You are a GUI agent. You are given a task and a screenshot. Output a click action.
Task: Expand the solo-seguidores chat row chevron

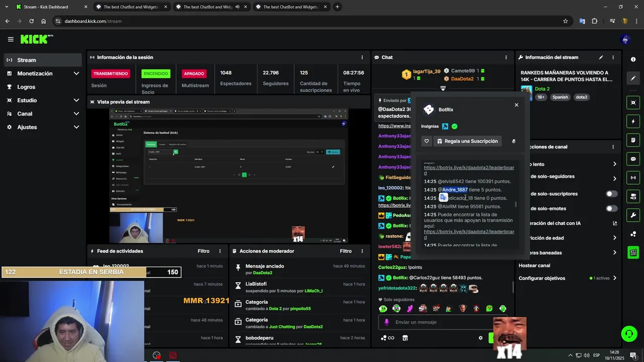click(614, 178)
